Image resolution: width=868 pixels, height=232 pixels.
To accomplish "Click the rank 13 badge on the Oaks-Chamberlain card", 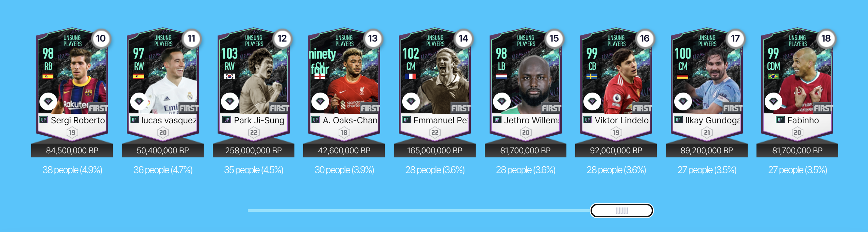I will click(373, 38).
